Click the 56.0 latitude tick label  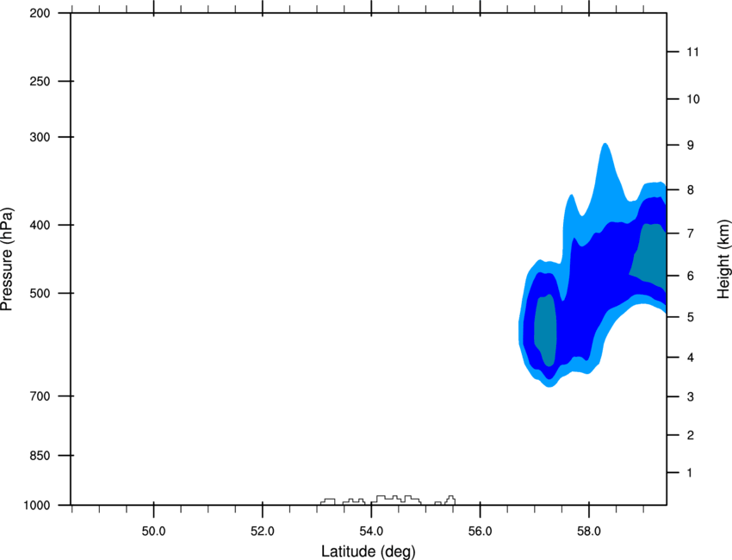coord(481,532)
